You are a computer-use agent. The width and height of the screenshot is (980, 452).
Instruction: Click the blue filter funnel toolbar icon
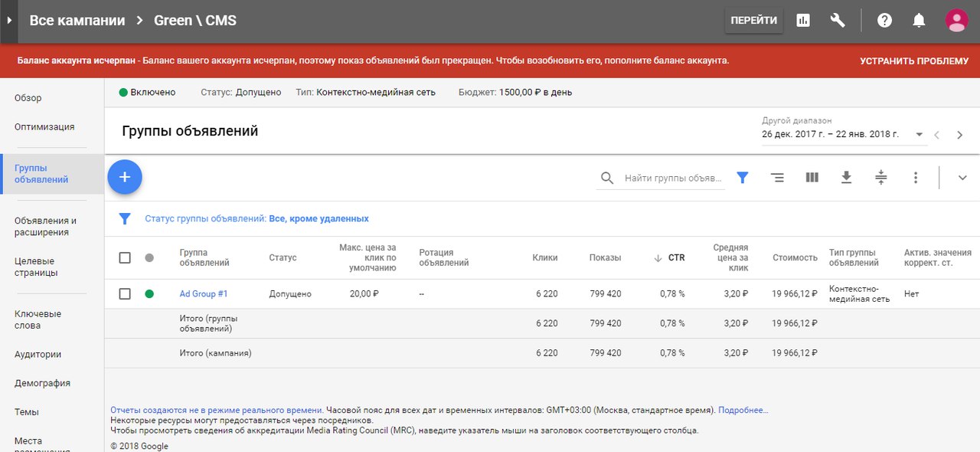[x=742, y=178]
